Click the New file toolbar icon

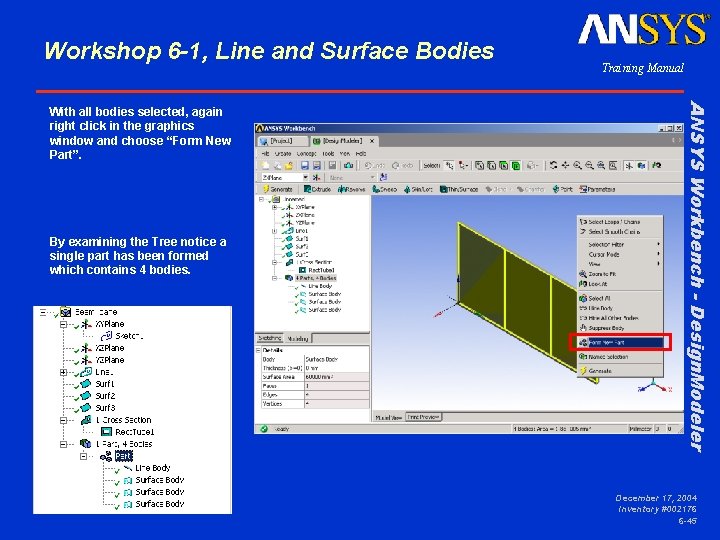pyautogui.click(x=265, y=166)
